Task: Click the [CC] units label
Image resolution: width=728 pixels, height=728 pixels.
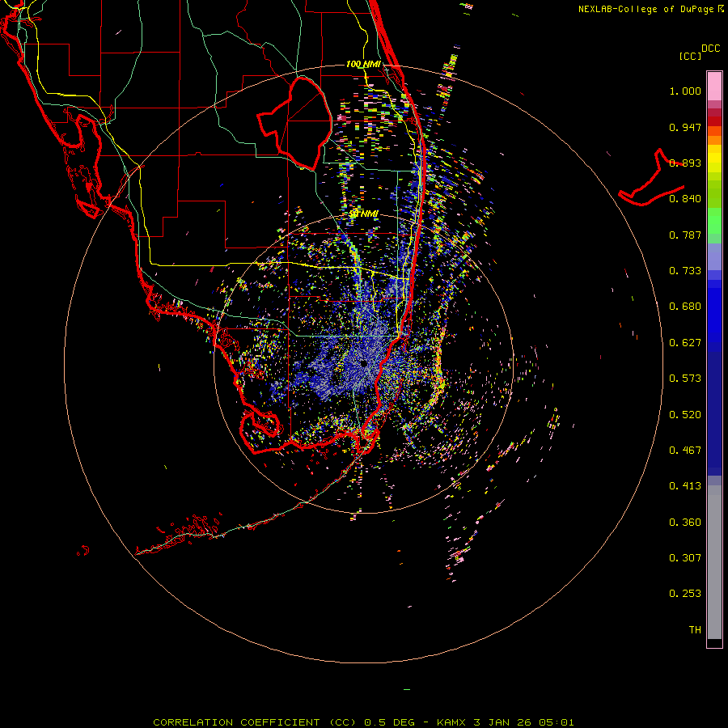Action: pos(690,56)
